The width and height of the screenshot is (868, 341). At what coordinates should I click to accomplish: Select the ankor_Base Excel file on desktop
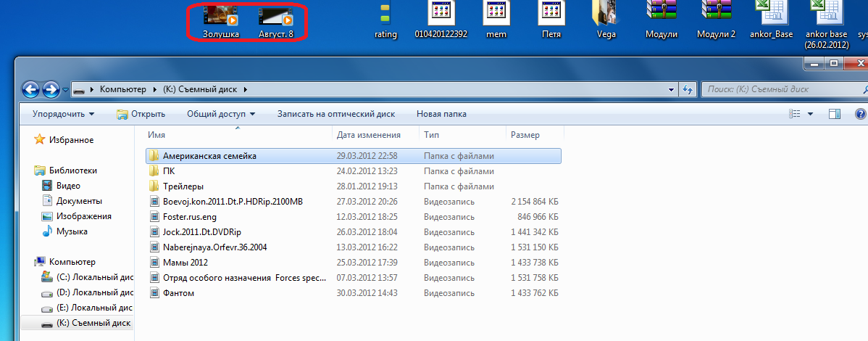click(x=772, y=20)
